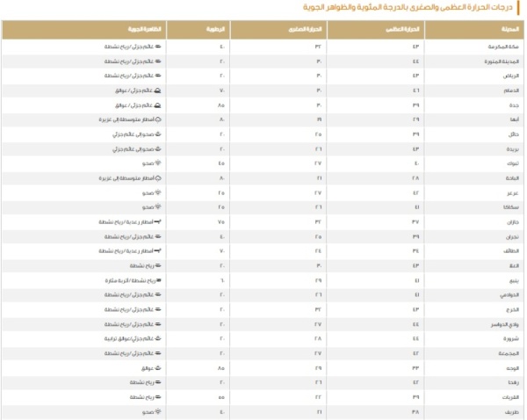Click the fog icon in the الوجه row

pyautogui.click(x=158, y=368)
